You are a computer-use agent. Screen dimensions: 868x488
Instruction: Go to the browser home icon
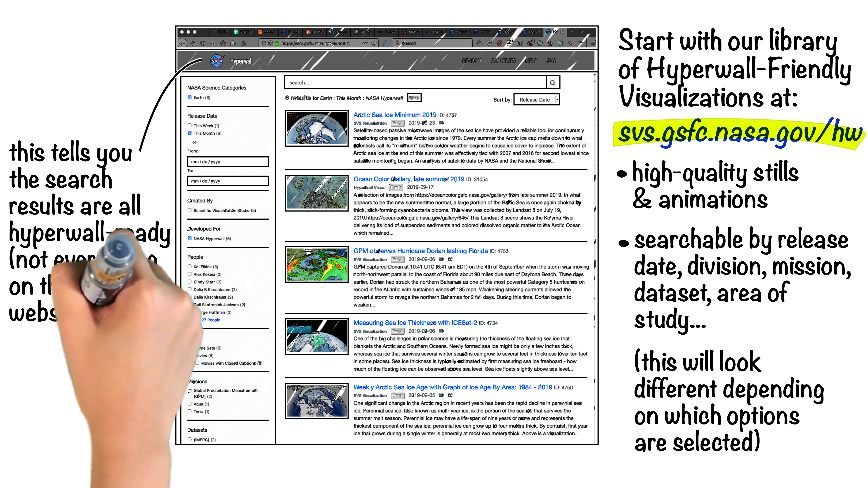click(213, 43)
